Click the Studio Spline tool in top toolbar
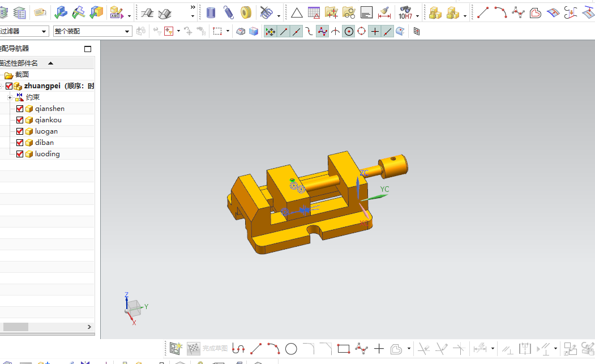This screenshot has width=595, height=364. (518, 12)
